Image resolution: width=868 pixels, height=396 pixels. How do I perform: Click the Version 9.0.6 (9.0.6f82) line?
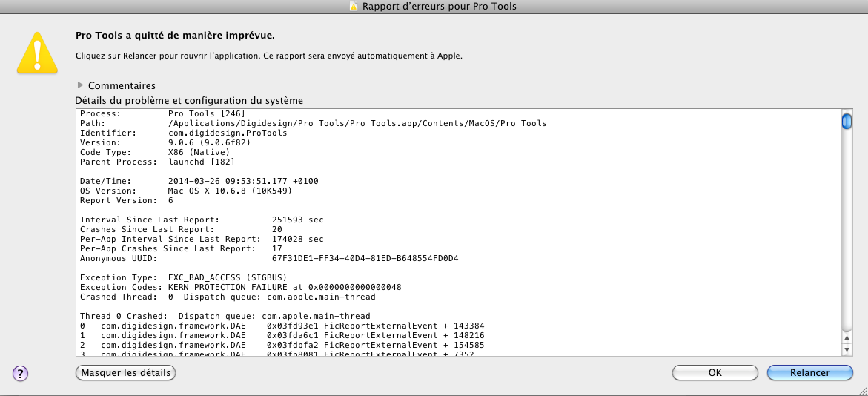[165, 142]
